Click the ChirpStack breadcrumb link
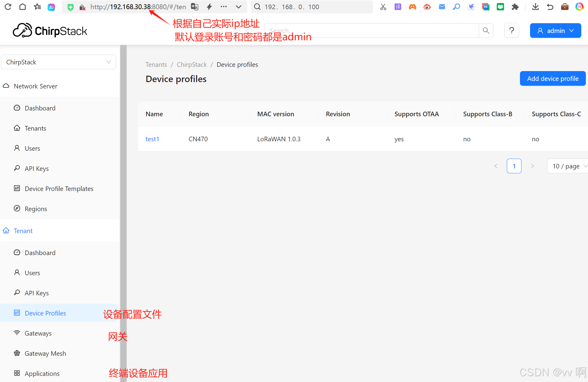The height and width of the screenshot is (382, 588). [192, 65]
